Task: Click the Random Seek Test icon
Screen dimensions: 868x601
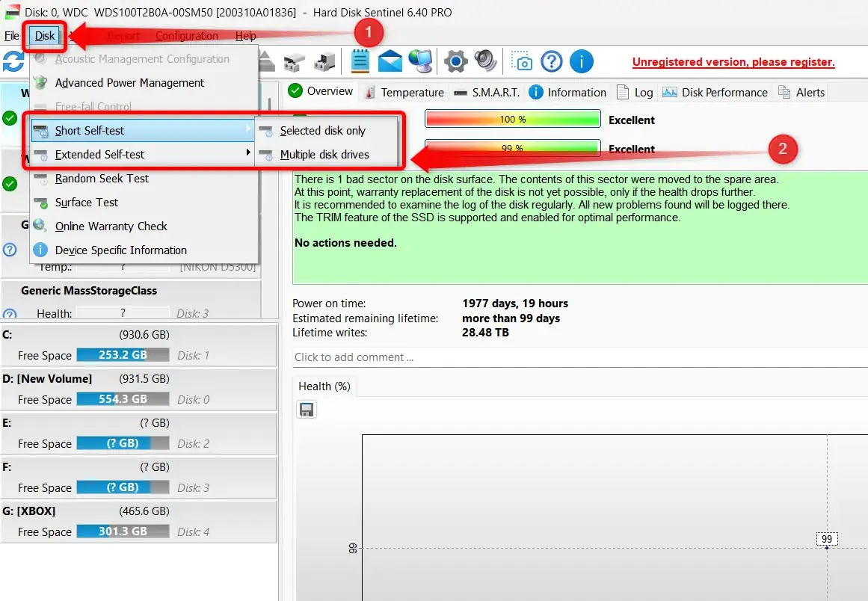Action: pyautogui.click(x=41, y=179)
